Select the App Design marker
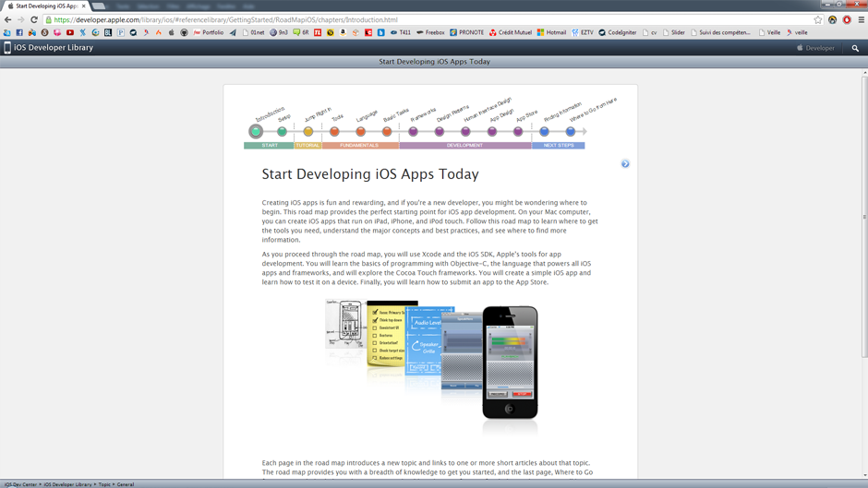The height and width of the screenshot is (488, 868). 491,132
